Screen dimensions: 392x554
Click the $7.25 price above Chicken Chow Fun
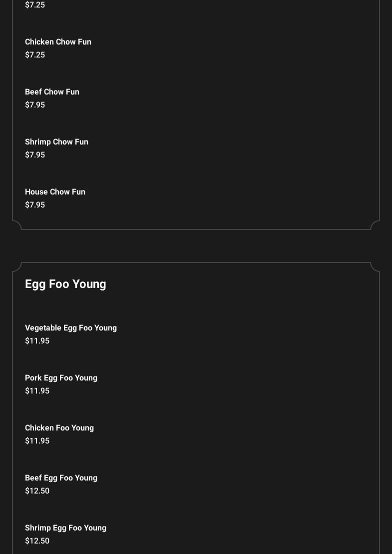click(x=35, y=5)
